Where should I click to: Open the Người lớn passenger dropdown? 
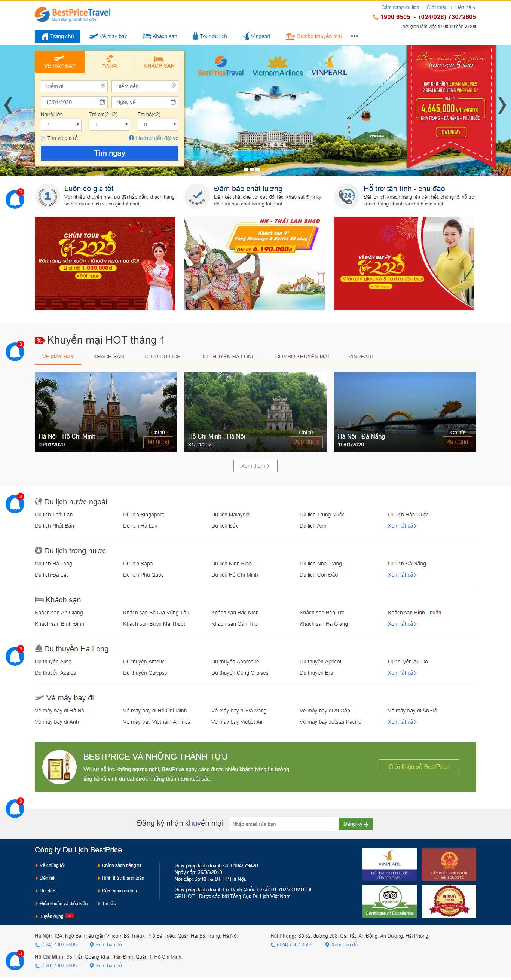click(61, 124)
